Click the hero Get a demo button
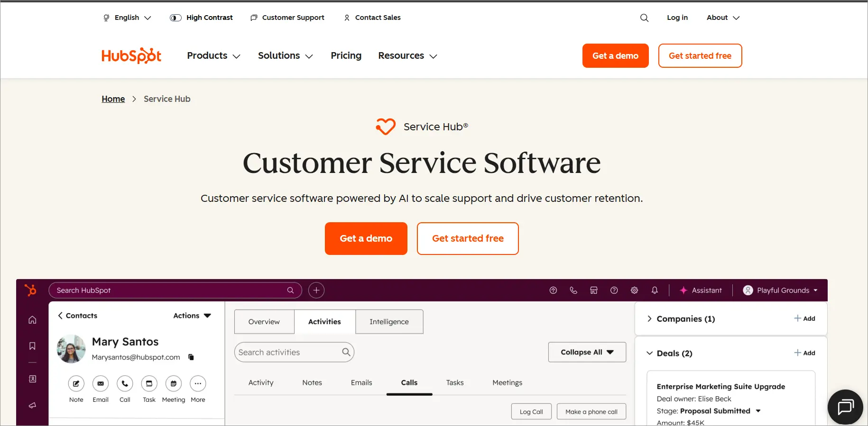The height and width of the screenshot is (426, 868). (x=366, y=238)
